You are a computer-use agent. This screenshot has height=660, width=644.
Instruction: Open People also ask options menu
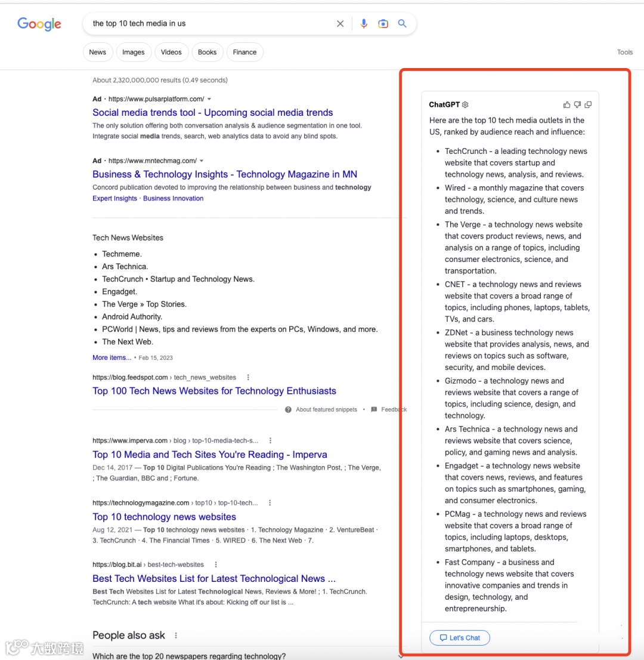[x=176, y=636]
